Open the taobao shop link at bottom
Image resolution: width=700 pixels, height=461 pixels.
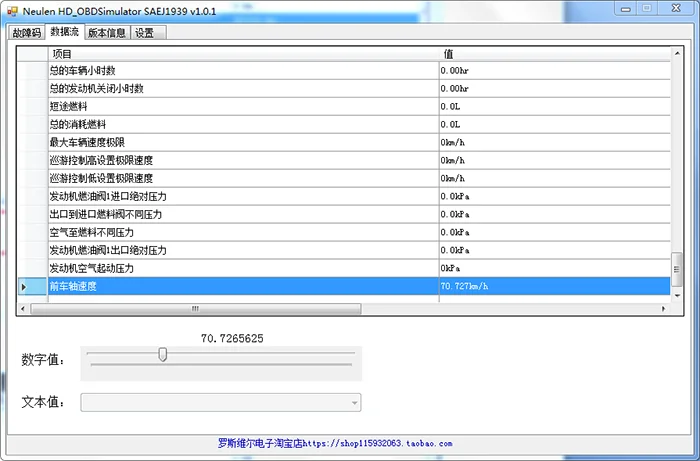click(x=335, y=444)
